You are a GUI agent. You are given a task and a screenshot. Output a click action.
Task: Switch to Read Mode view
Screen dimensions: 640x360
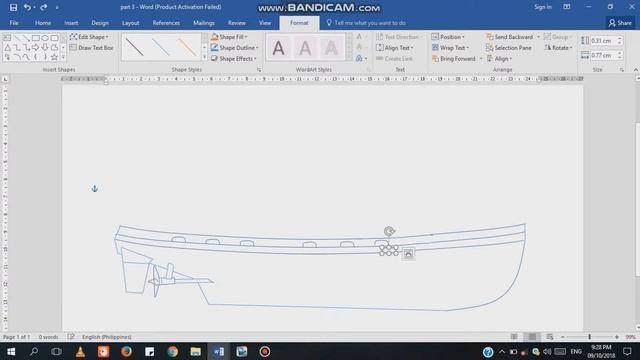click(514, 337)
